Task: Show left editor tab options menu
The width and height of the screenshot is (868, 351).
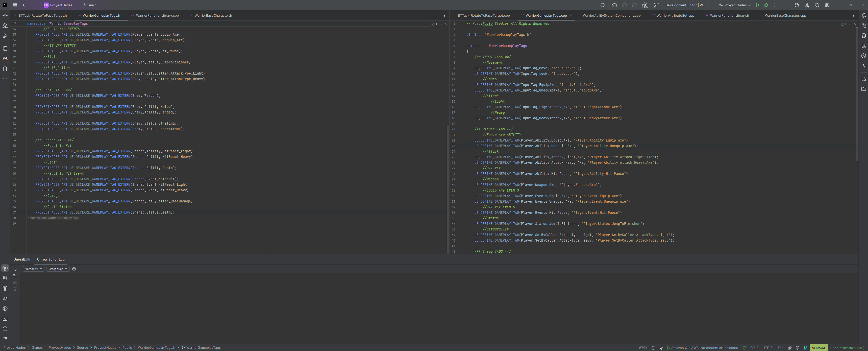Action: coord(444,15)
